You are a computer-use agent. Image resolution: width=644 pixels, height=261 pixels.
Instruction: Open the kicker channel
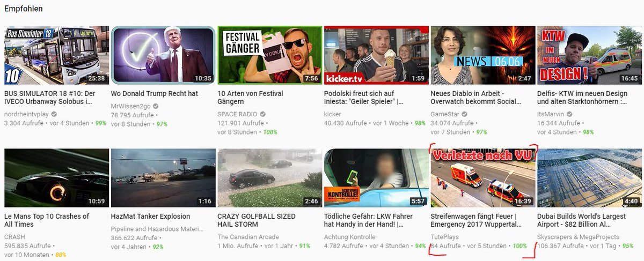[x=333, y=114]
